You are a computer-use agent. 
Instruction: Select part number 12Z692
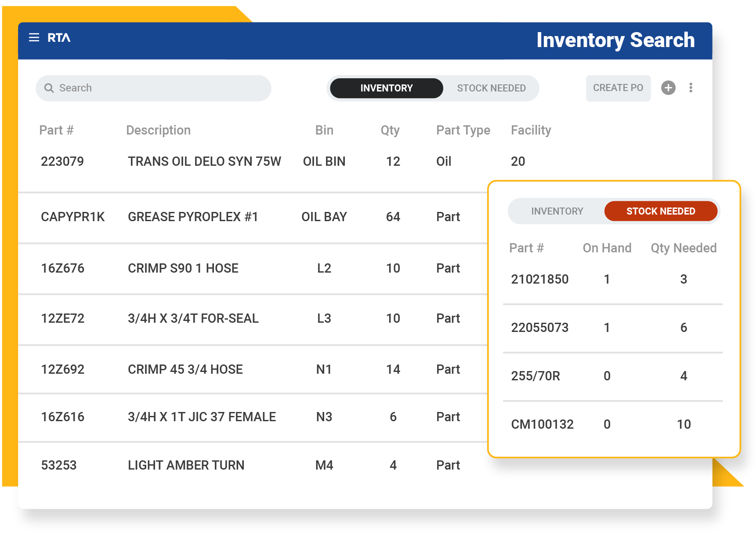62,369
